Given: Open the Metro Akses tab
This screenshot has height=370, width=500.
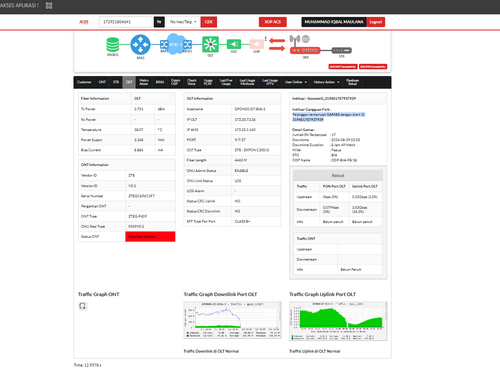Looking at the screenshot, I should [144, 82].
